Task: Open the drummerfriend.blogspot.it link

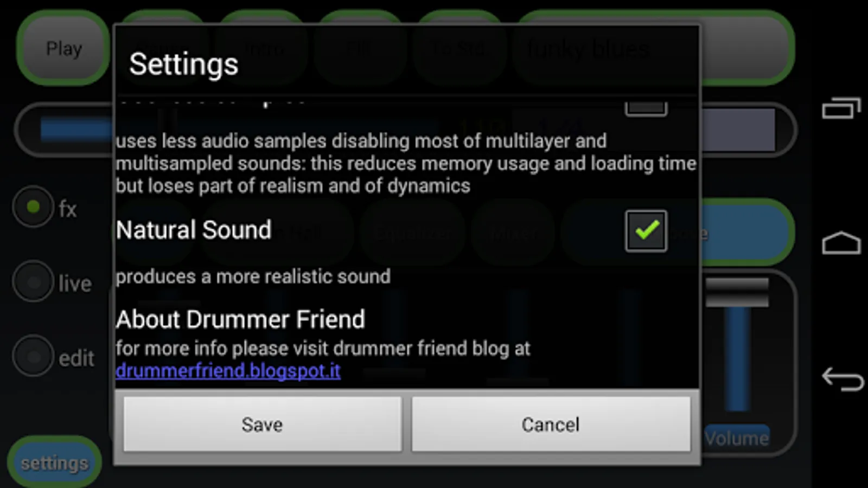Action: coord(228,371)
